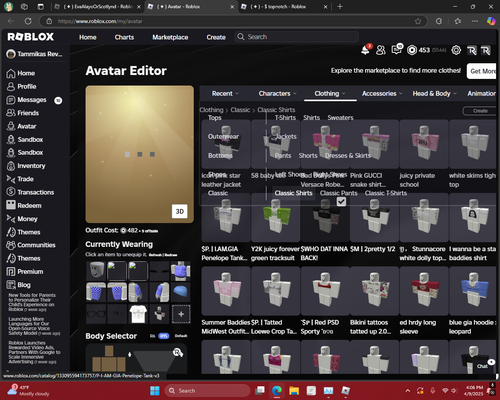
Task: Choose Dresses & Skirts in the Clothing menu
Action: (x=348, y=156)
